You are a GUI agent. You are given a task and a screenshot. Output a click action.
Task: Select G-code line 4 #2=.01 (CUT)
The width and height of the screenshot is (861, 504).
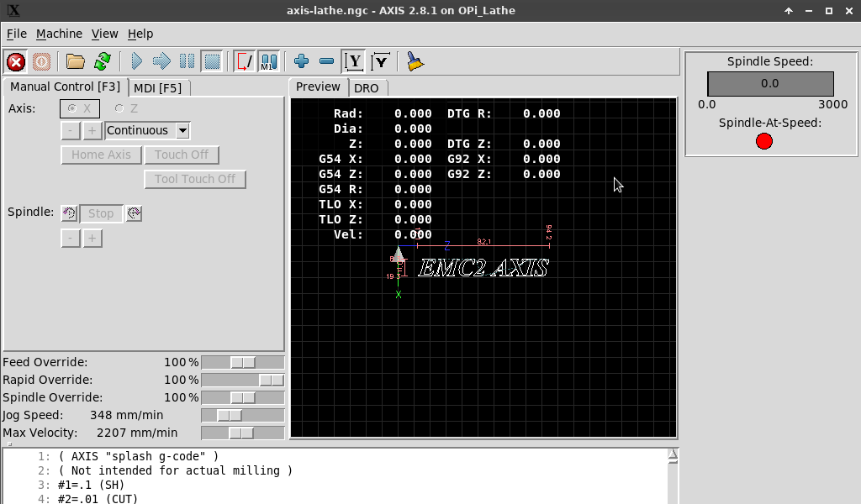(98, 499)
